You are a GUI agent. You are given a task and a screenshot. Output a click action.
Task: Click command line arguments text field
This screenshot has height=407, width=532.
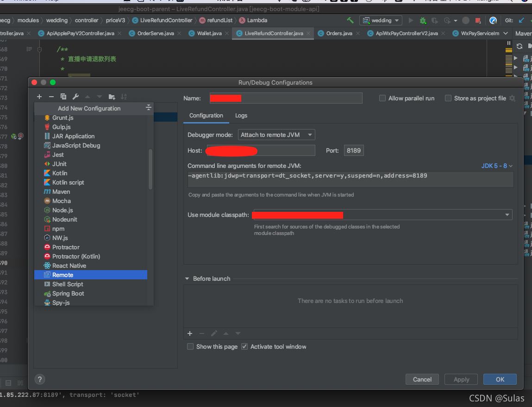[x=350, y=179]
